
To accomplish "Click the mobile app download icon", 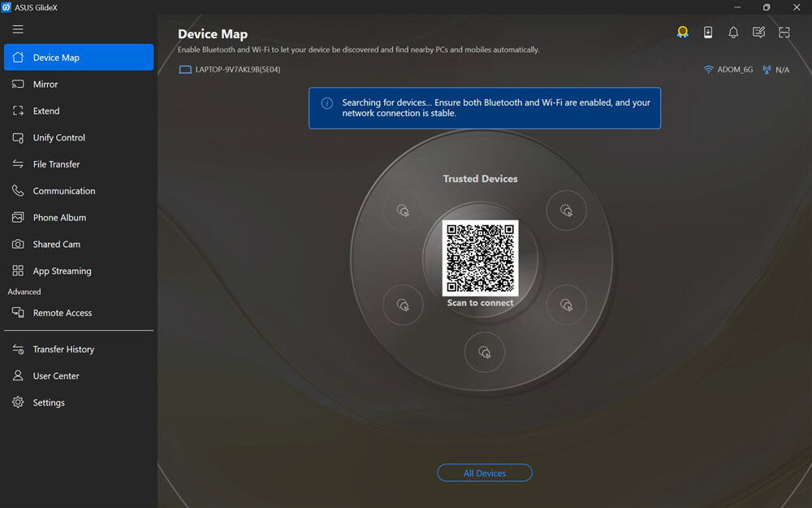I will coord(708,33).
